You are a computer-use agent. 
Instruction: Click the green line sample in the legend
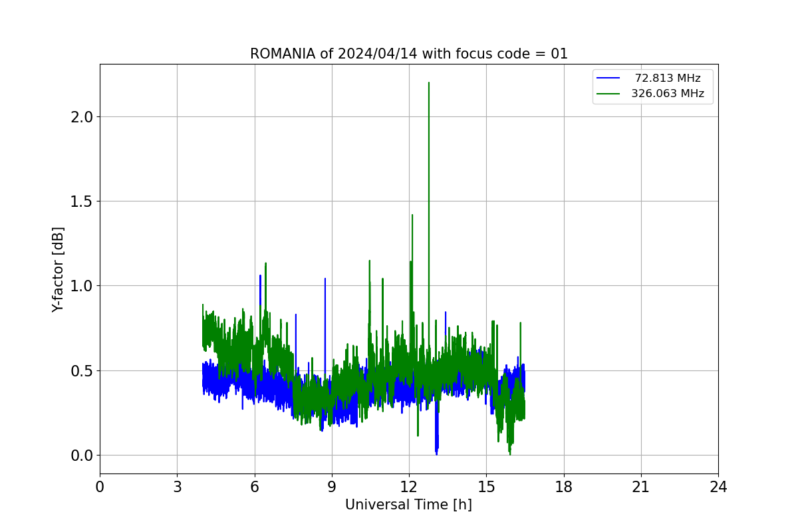click(608, 94)
